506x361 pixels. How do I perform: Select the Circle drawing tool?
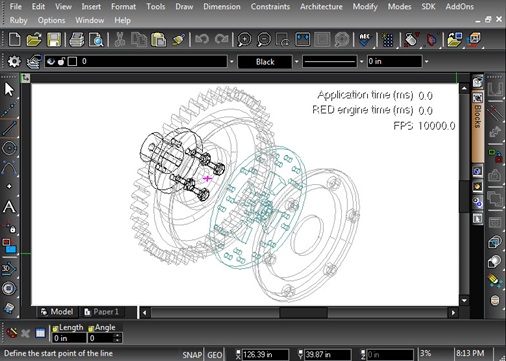click(x=9, y=148)
